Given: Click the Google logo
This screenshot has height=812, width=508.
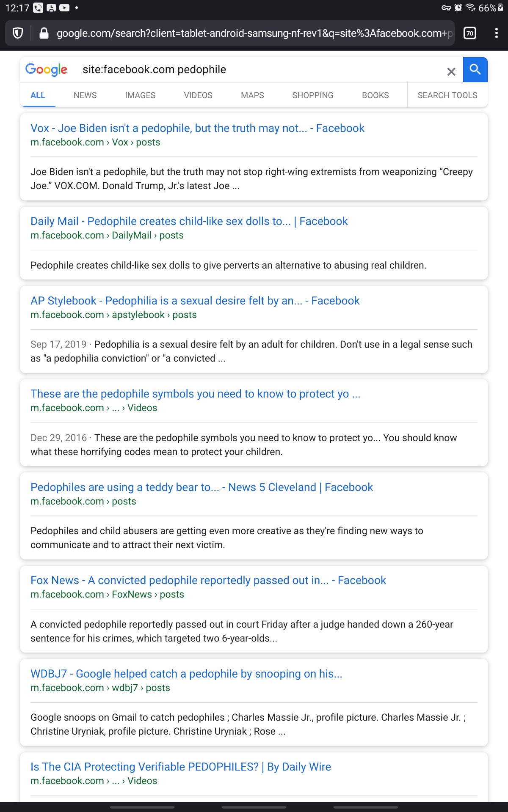Looking at the screenshot, I should click(x=47, y=70).
